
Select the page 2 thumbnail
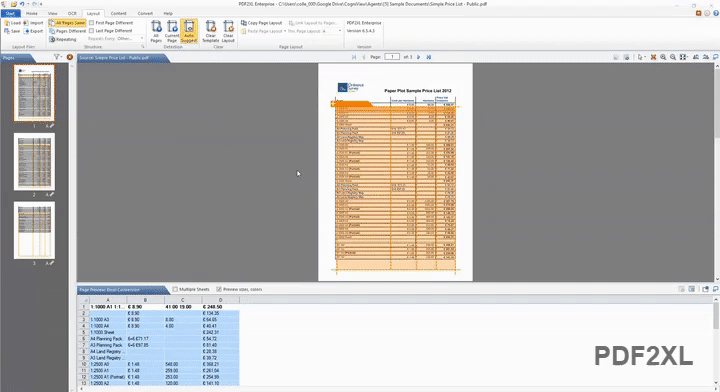(34, 162)
